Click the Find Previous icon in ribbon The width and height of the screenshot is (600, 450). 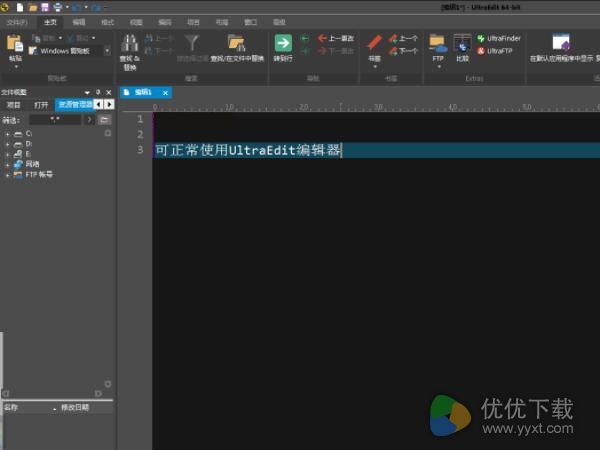(149, 38)
